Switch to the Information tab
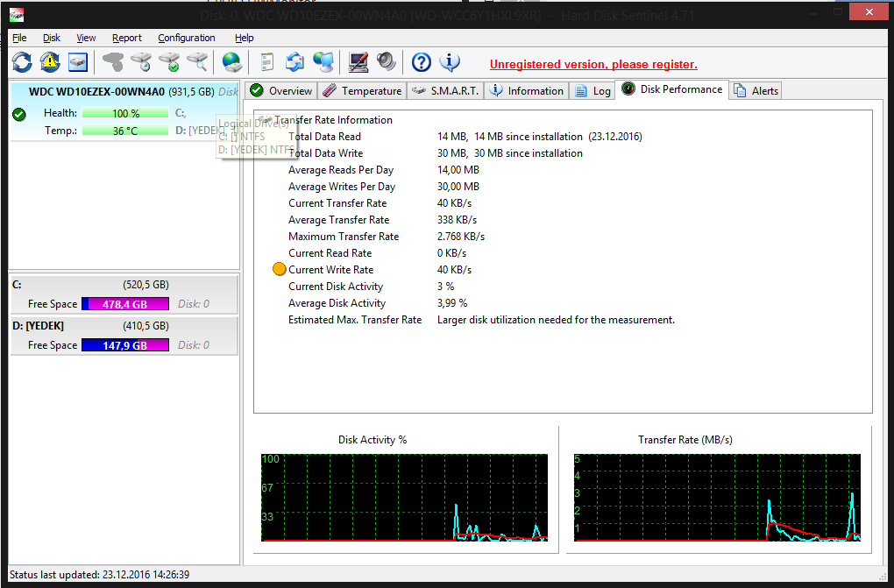The image size is (894, 588). 526,90
